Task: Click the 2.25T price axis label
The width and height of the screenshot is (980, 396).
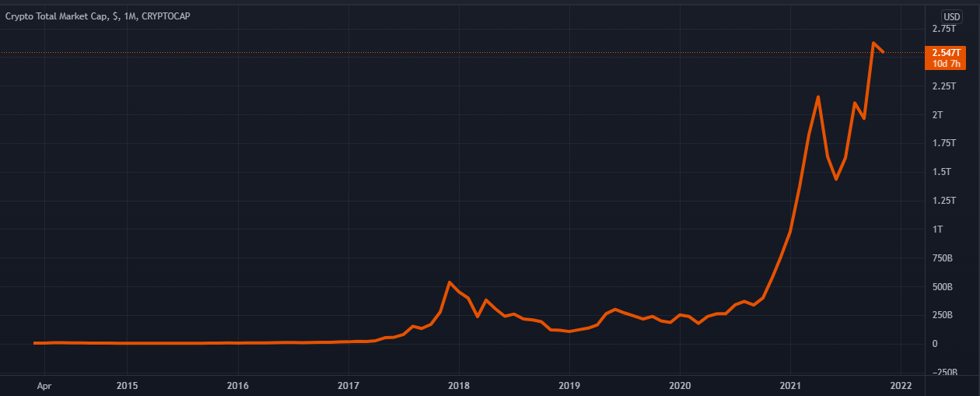Action: 943,86
